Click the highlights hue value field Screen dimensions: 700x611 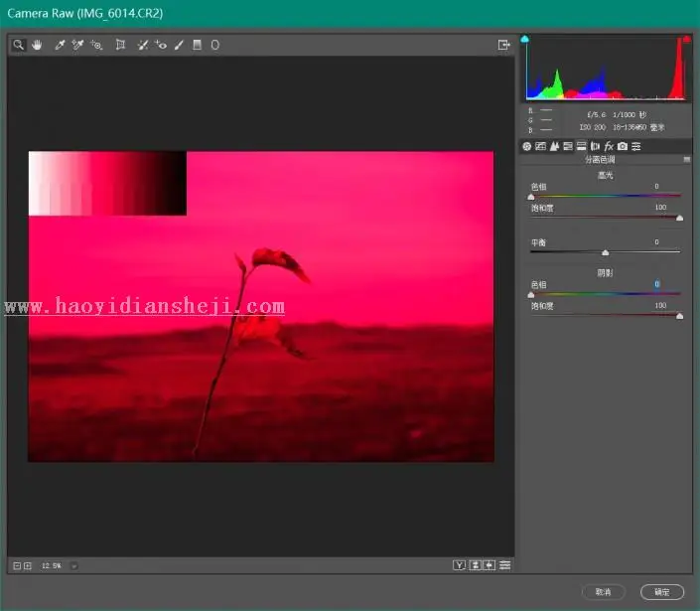[x=656, y=186]
